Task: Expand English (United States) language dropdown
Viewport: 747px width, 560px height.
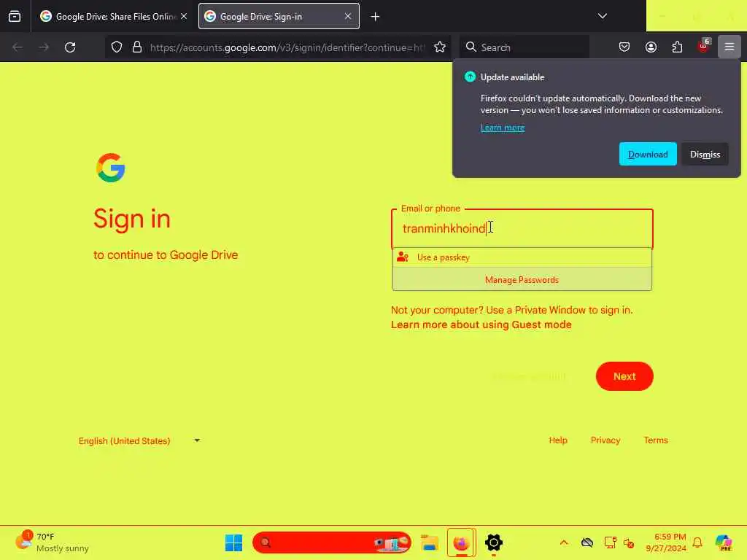Action: point(139,441)
